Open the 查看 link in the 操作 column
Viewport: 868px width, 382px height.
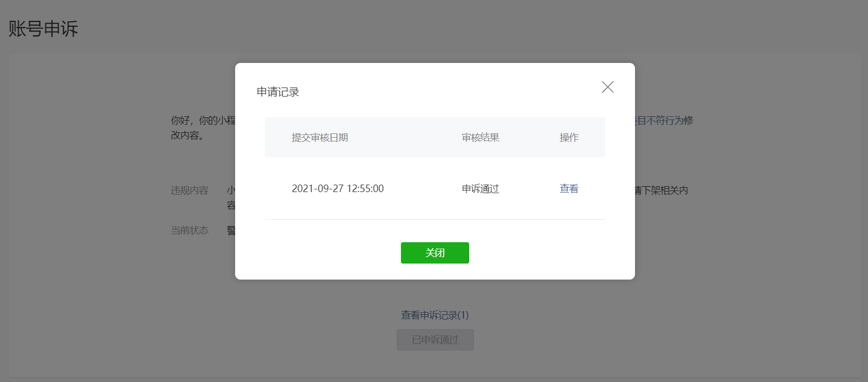[569, 188]
